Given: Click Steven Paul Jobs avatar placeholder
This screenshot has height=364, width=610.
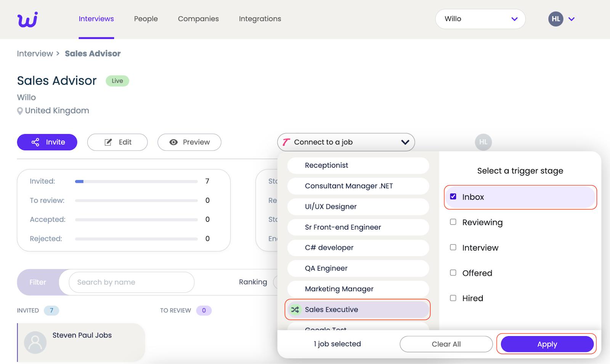Looking at the screenshot, I should (35, 342).
